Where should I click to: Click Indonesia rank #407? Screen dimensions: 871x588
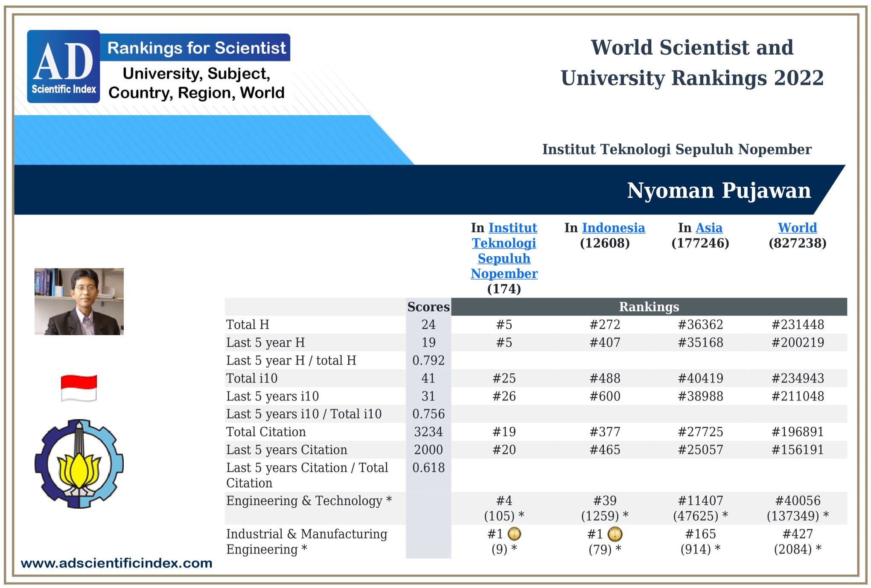click(x=605, y=342)
